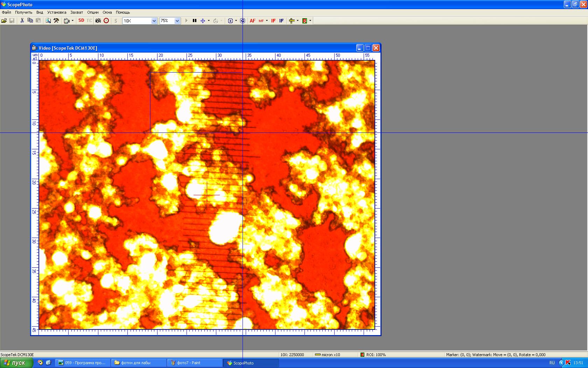This screenshot has height=368, width=588.
Task: Click the S toolbar icon
Action: [116, 21]
